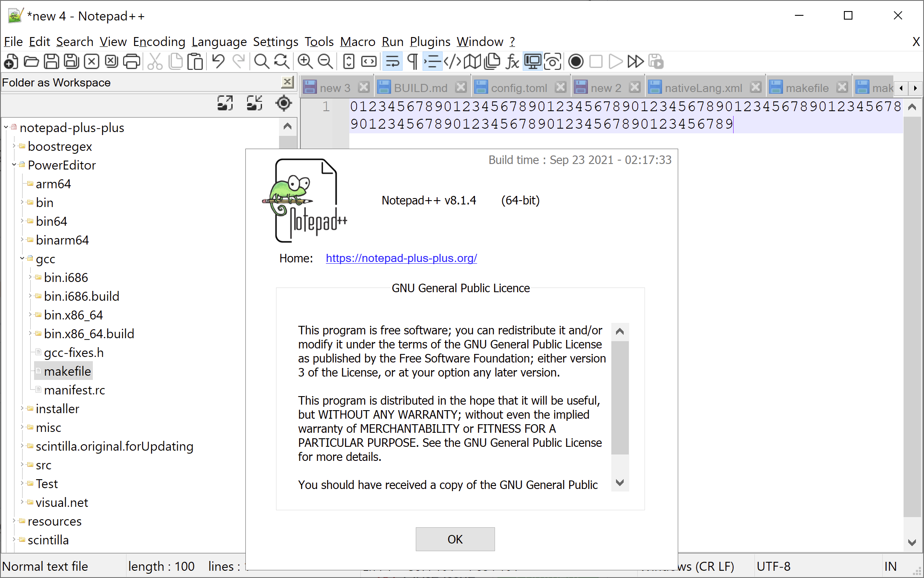The image size is (924, 578).
Task: Open the Plugins menu
Action: point(430,41)
